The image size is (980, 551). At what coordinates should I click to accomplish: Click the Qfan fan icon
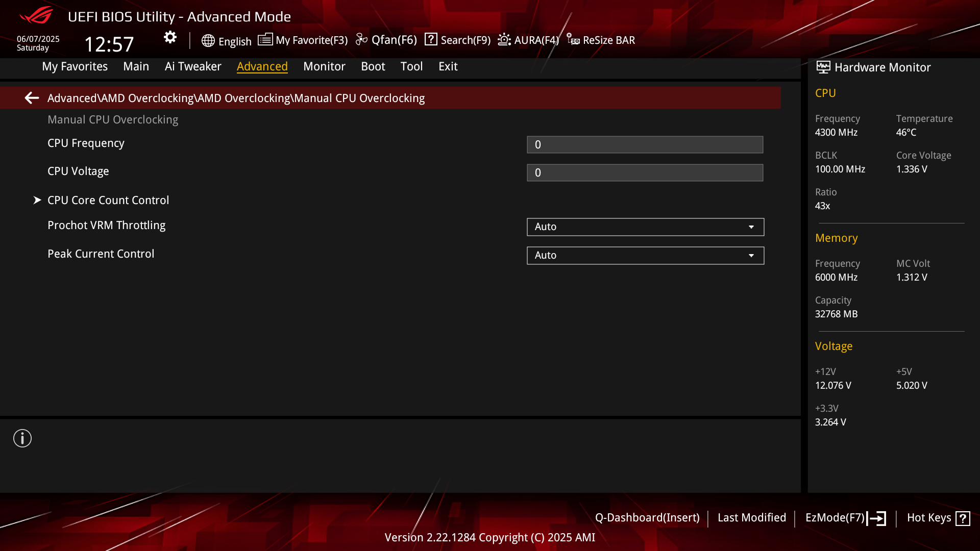click(361, 40)
